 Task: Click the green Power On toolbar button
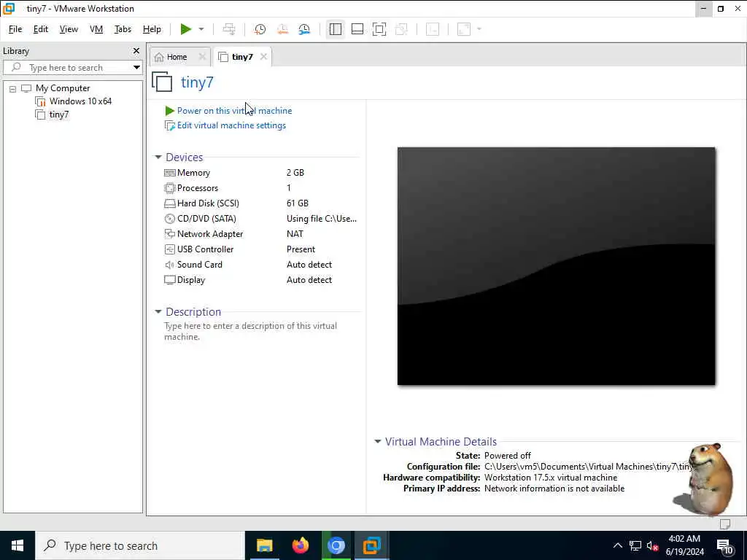pyautogui.click(x=186, y=29)
